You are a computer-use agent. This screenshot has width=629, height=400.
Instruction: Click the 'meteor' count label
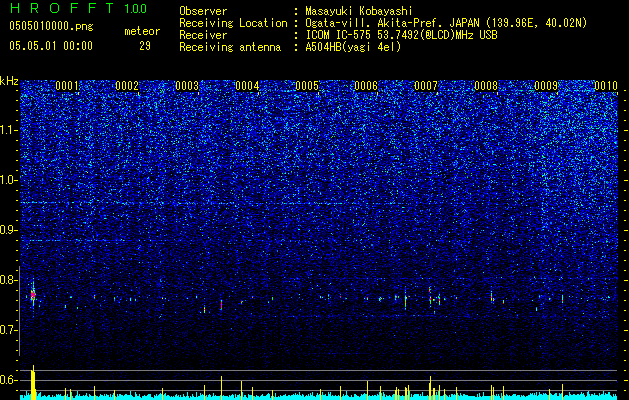click(142, 31)
